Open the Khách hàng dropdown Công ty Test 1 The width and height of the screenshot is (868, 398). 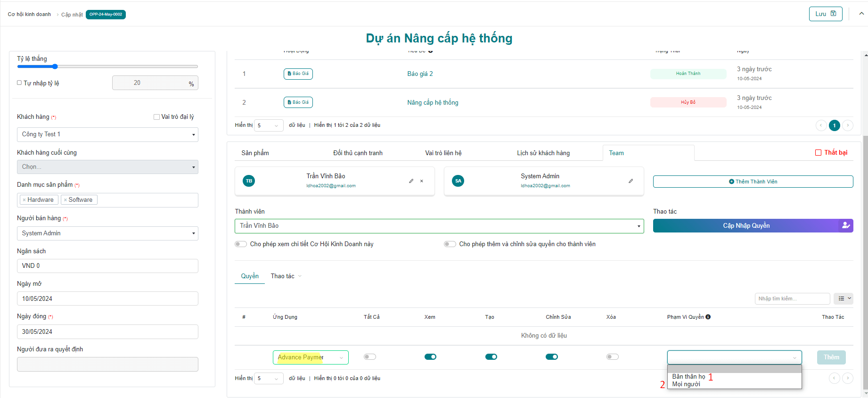coord(107,134)
